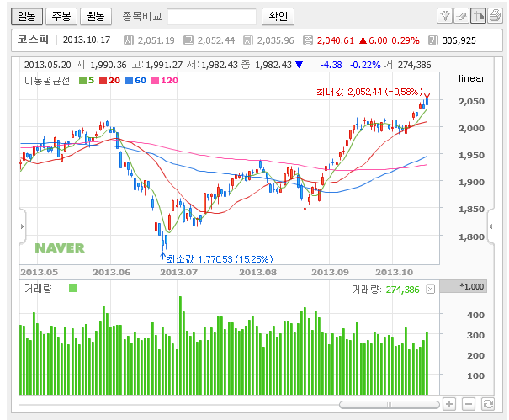Switch to monthly chart 월봉
This screenshot has width=509, height=420.
tap(96, 16)
